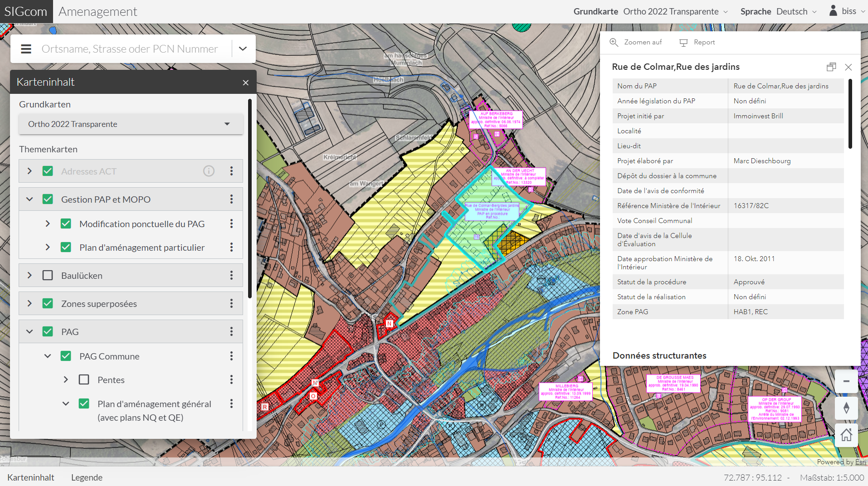The image size is (868, 486).
Task: Uncheck Gestion PAP et MOPO layer
Action: click(48, 199)
